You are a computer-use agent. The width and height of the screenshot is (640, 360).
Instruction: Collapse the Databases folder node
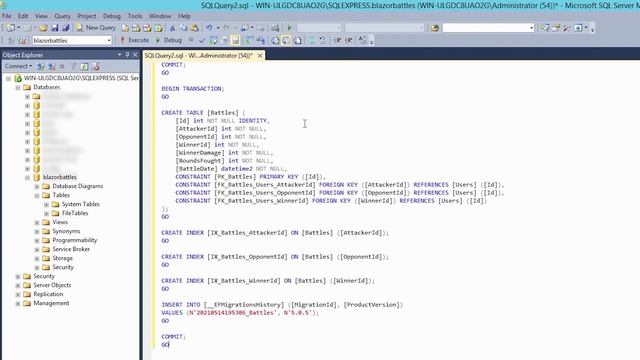[18, 87]
